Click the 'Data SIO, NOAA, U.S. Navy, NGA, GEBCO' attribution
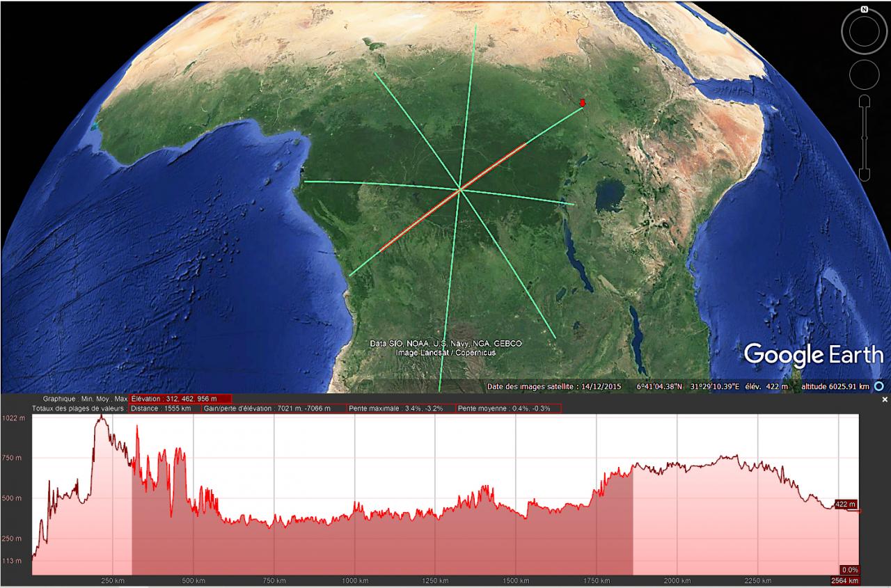This screenshot has height=588, width=891. (x=445, y=344)
